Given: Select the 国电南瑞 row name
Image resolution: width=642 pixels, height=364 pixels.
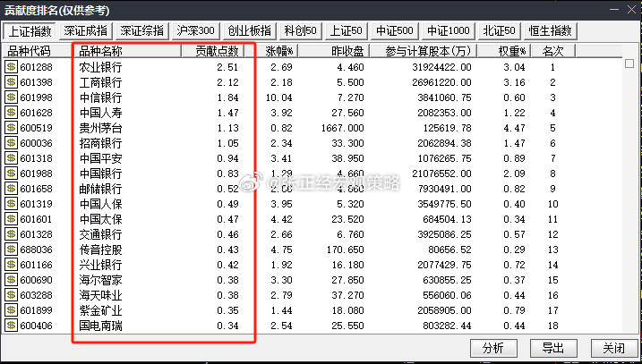Looking at the screenshot, I should pos(100,326).
